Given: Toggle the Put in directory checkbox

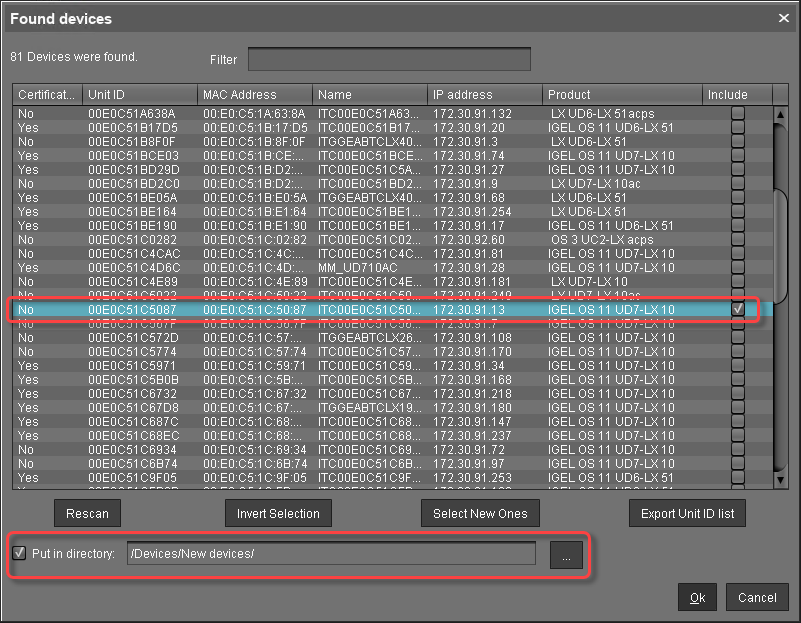Looking at the screenshot, I should pyautogui.click(x=20, y=554).
